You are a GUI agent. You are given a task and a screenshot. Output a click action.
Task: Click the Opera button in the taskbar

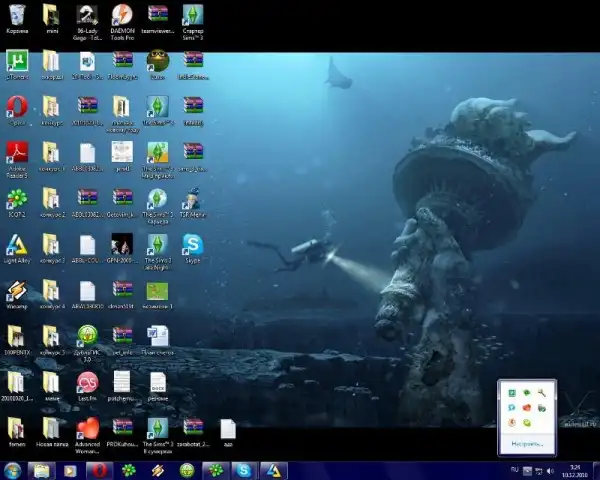[x=99, y=470]
